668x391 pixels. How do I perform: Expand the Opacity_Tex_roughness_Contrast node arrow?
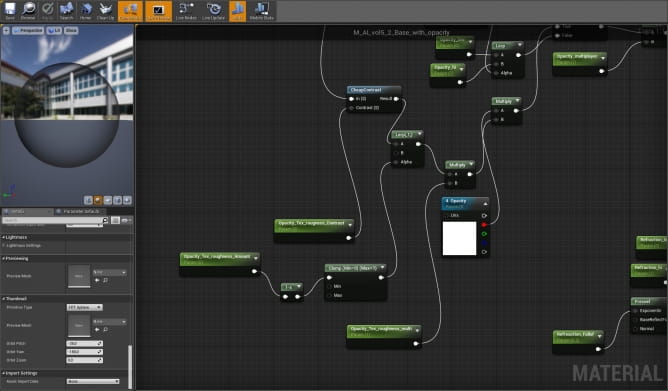(350, 225)
